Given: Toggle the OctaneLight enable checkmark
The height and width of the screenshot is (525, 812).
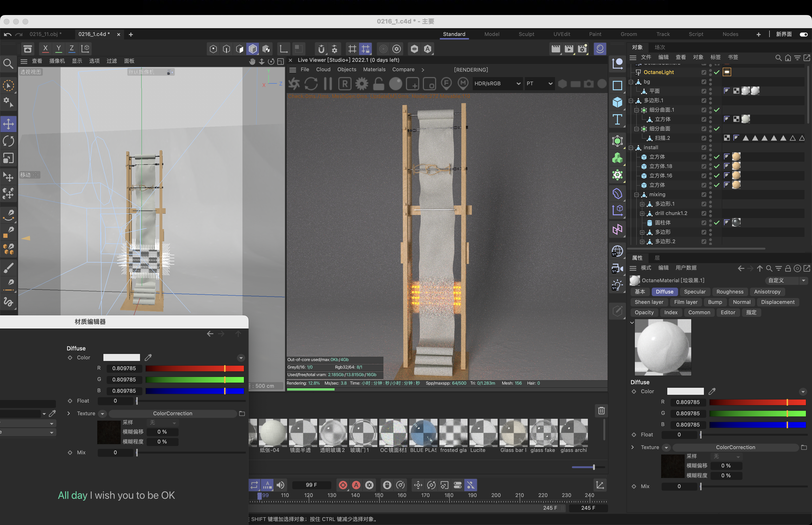Looking at the screenshot, I should 717,72.
